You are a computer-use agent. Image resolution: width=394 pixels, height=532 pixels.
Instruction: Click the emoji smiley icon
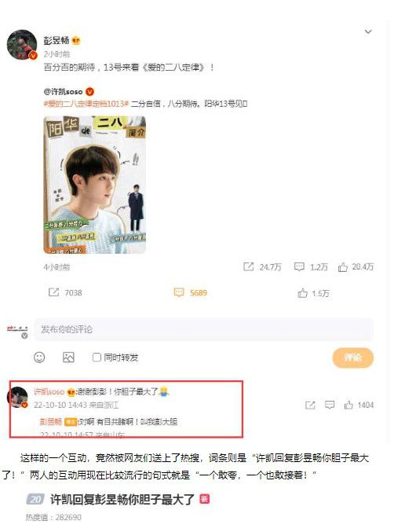click(x=39, y=358)
